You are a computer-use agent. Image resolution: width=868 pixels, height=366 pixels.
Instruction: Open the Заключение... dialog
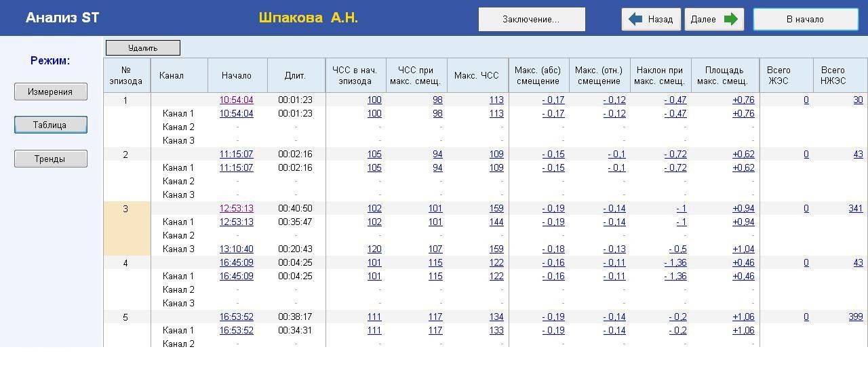click(x=532, y=20)
